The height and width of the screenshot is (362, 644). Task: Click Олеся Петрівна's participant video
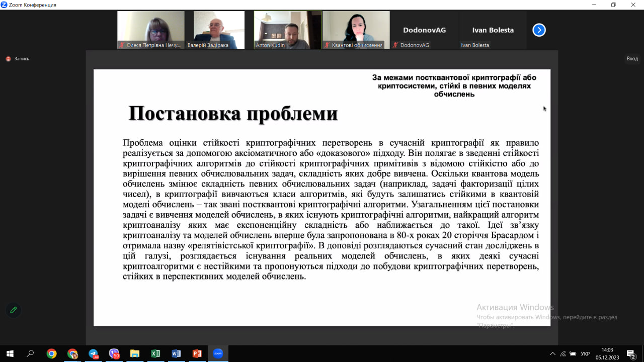150,30
